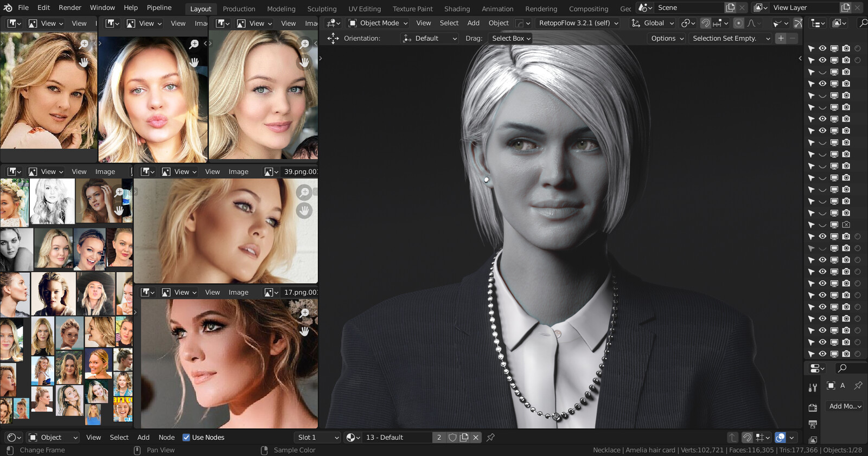Open the selectability and visibility popover
Viewport: 868px width, 456px height.
(780, 23)
